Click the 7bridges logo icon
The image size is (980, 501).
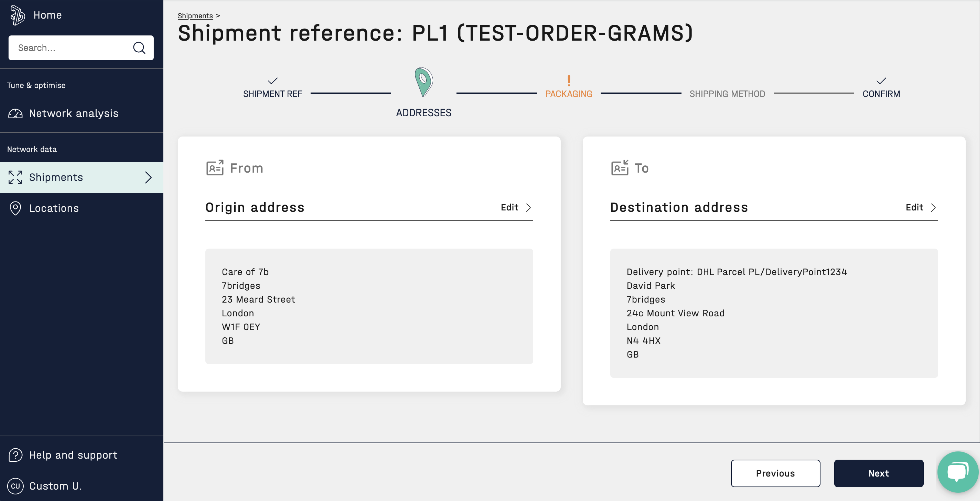[x=17, y=15]
